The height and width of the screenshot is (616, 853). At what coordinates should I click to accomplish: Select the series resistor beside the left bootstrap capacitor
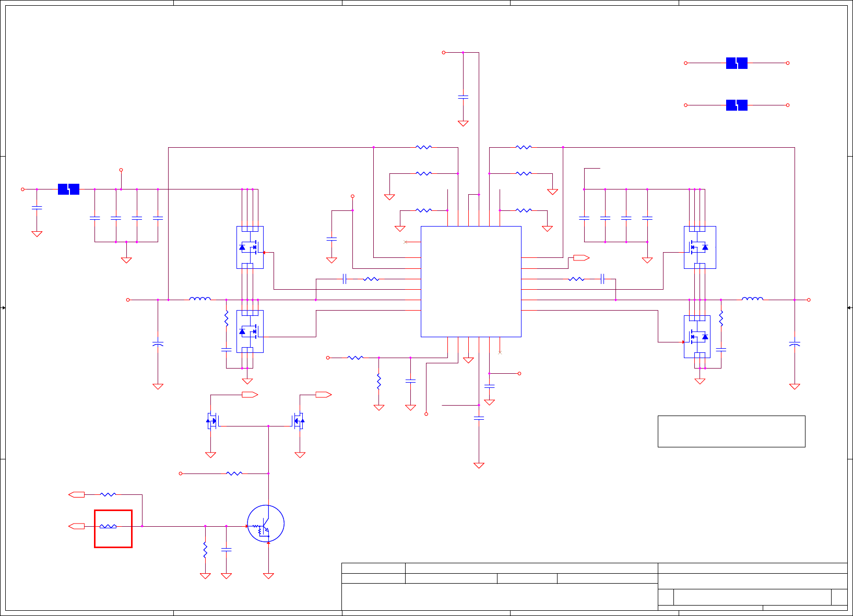click(x=371, y=279)
